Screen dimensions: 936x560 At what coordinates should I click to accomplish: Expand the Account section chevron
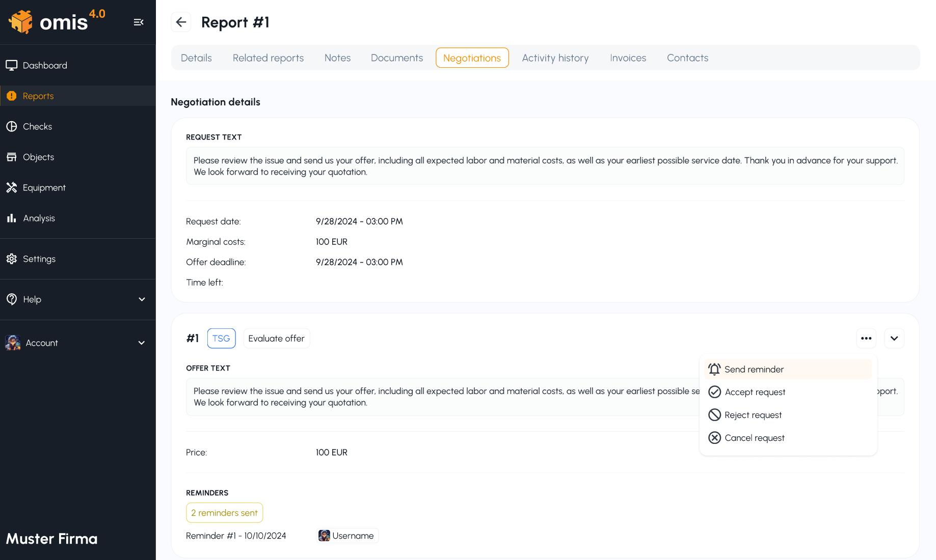tap(141, 343)
